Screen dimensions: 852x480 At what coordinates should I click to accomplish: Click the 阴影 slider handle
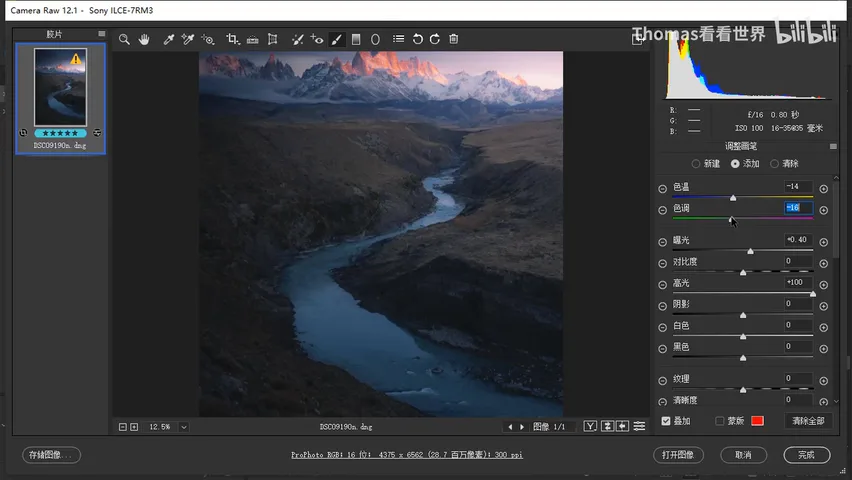[x=743, y=315]
